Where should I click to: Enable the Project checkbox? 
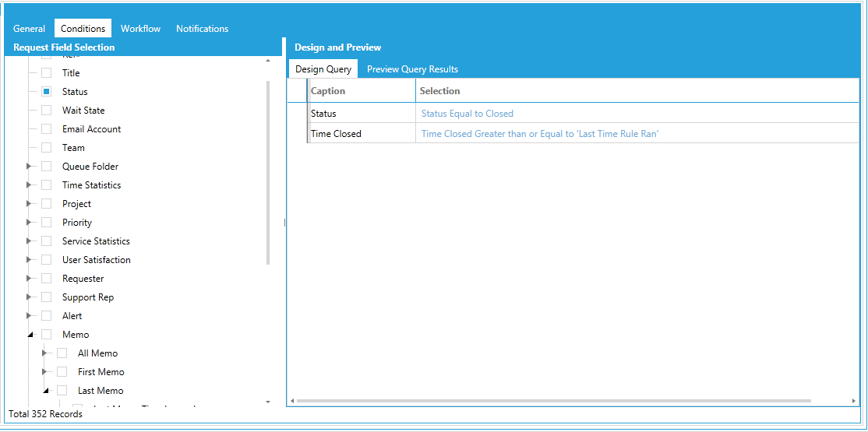click(x=47, y=204)
